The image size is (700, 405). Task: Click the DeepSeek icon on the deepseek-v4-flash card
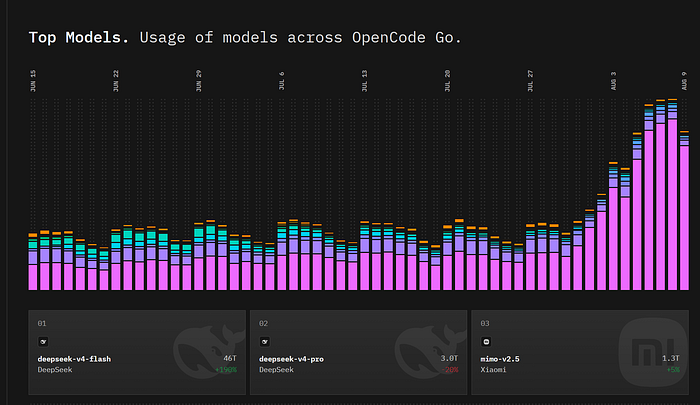43,342
